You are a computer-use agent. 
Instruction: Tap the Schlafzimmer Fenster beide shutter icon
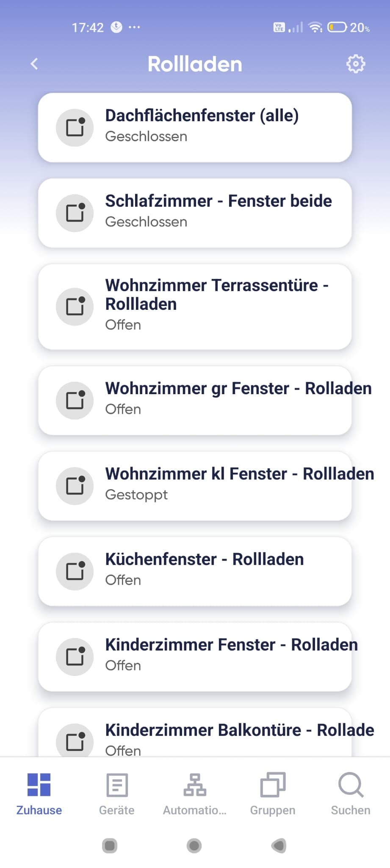75,213
